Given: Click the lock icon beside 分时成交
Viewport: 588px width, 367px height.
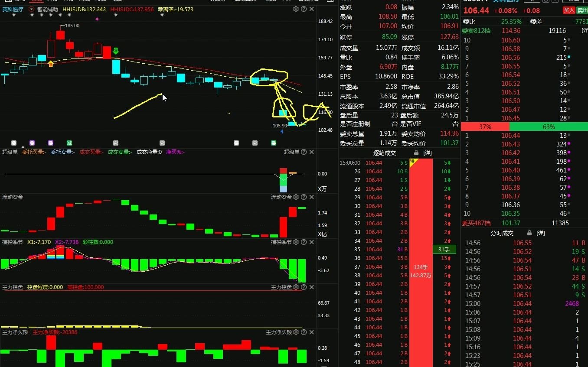Looking at the screenshot, I should click(529, 233).
